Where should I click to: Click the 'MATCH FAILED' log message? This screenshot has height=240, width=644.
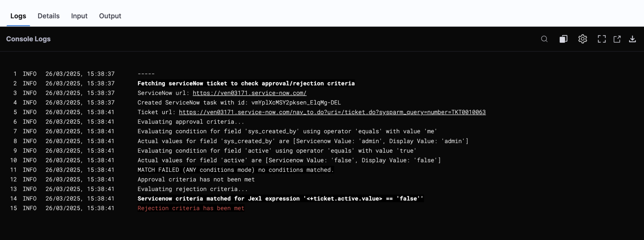235,170
